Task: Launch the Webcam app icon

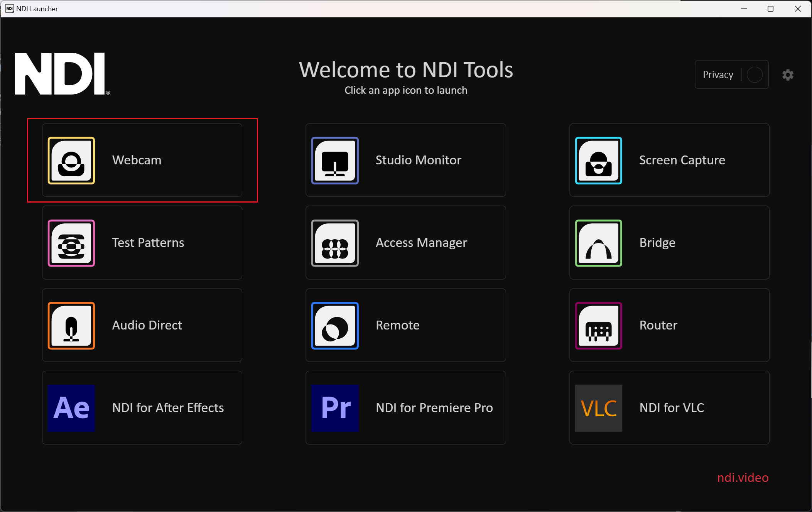Action: point(71,161)
